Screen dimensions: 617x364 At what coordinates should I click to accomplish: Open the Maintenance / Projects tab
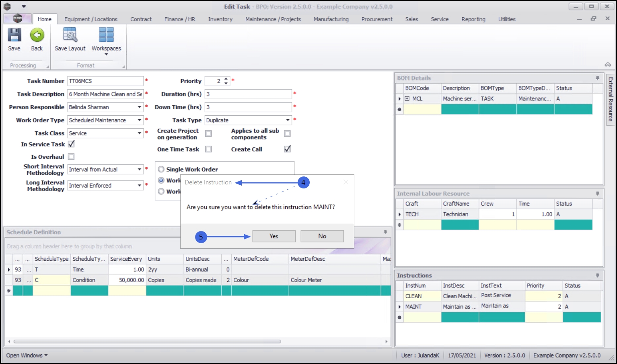click(273, 19)
